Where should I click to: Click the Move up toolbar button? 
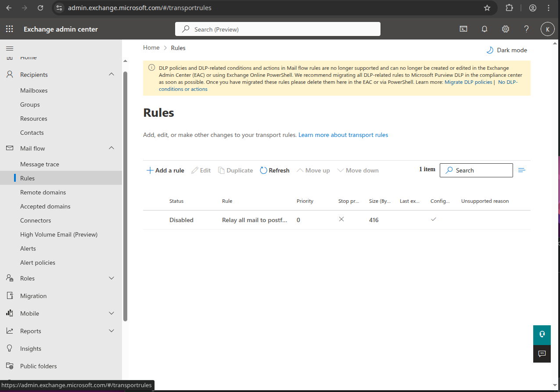313,170
